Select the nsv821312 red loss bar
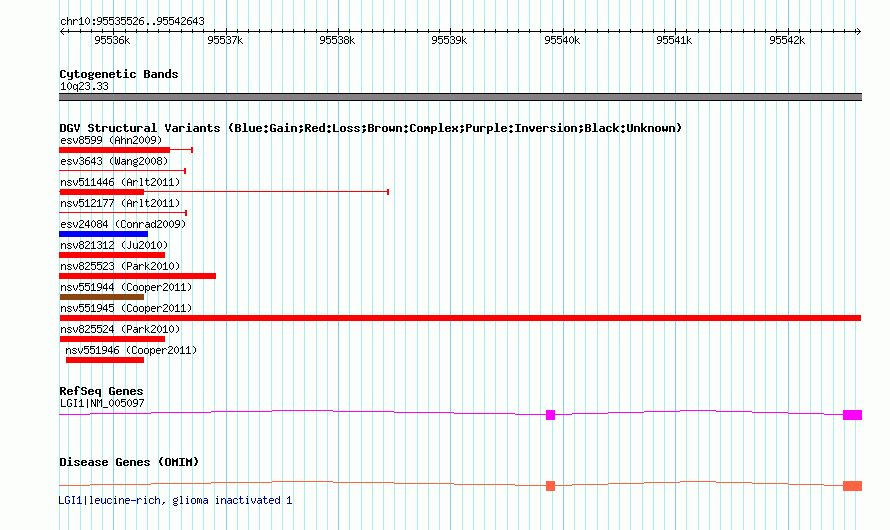Screen dimensions: 890x530 (112, 255)
